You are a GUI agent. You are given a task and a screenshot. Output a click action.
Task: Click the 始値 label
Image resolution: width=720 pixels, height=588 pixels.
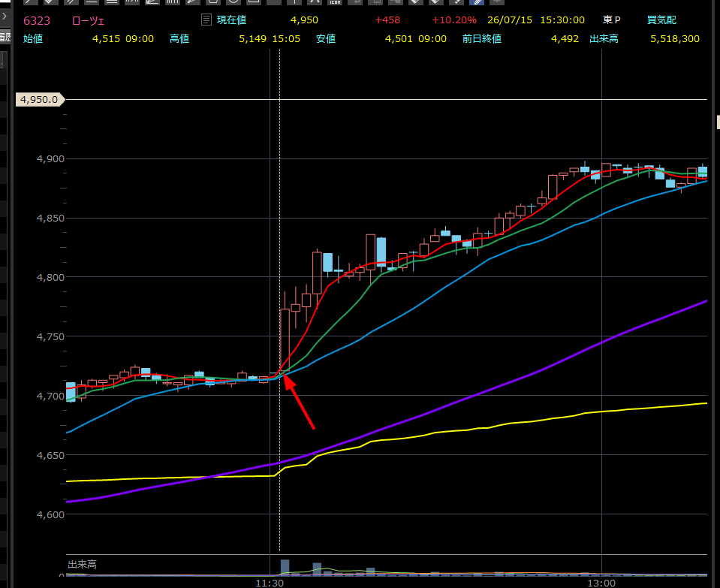(33, 38)
